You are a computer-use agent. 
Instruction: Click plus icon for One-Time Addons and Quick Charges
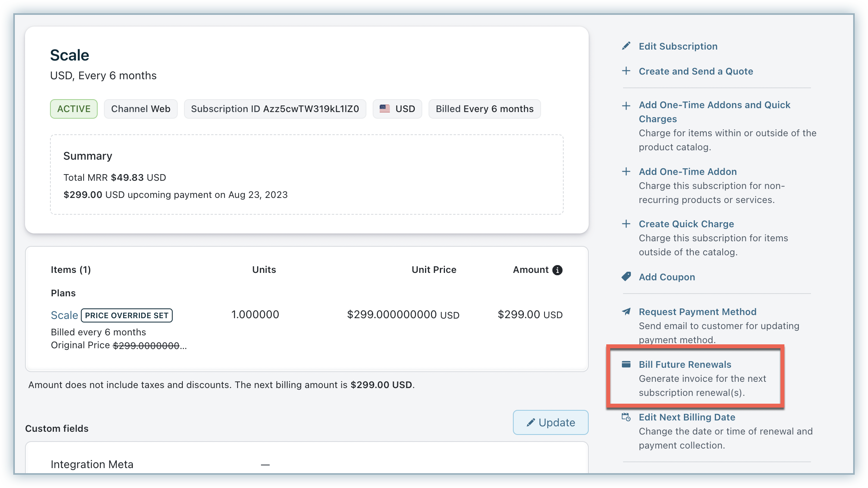point(626,105)
